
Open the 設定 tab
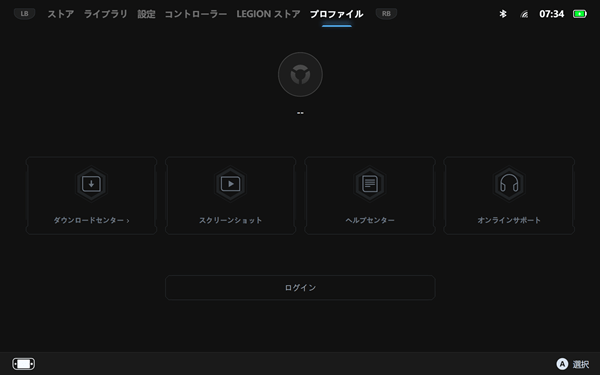(146, 14)
